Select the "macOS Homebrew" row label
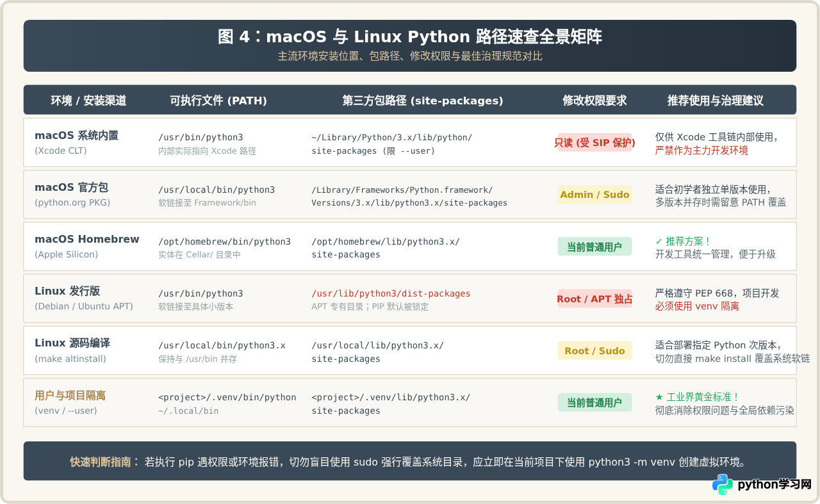Image resolution: width=820 pixels, height=504 pixels. pos(86,240)
